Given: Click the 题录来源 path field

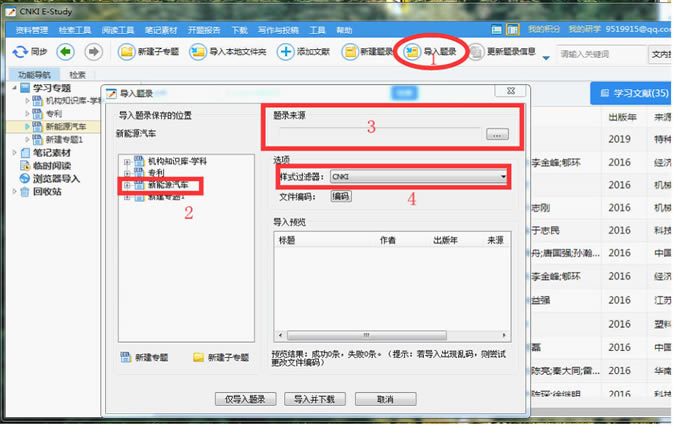Looking at the screenshot, I should [379, 134].
